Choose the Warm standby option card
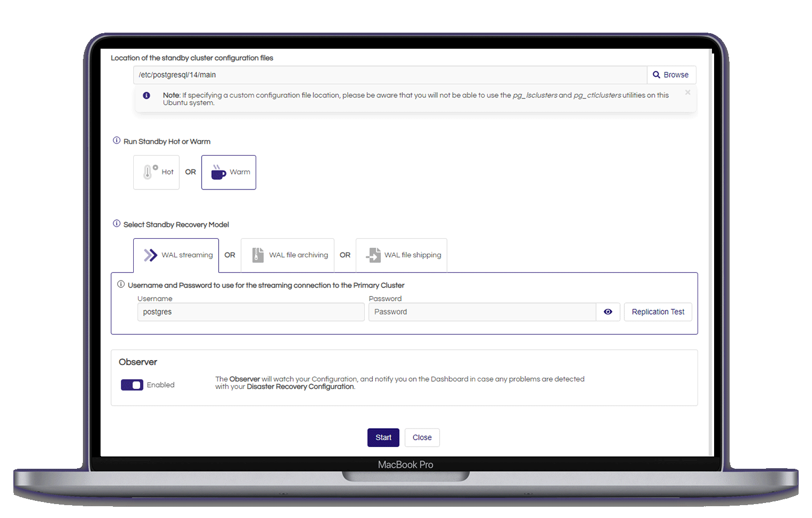812x518 pixels. 228,172
